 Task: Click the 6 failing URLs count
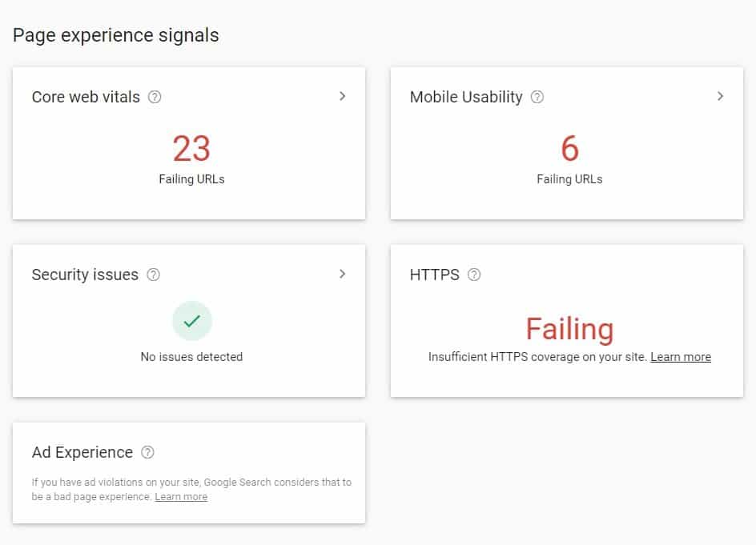tap(569, 148)
